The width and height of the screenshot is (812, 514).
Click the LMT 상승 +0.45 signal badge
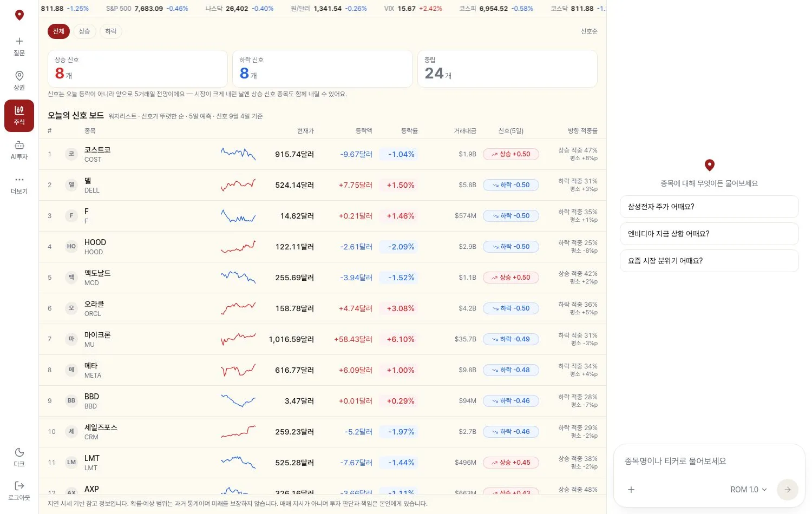[x=510, y=463]
